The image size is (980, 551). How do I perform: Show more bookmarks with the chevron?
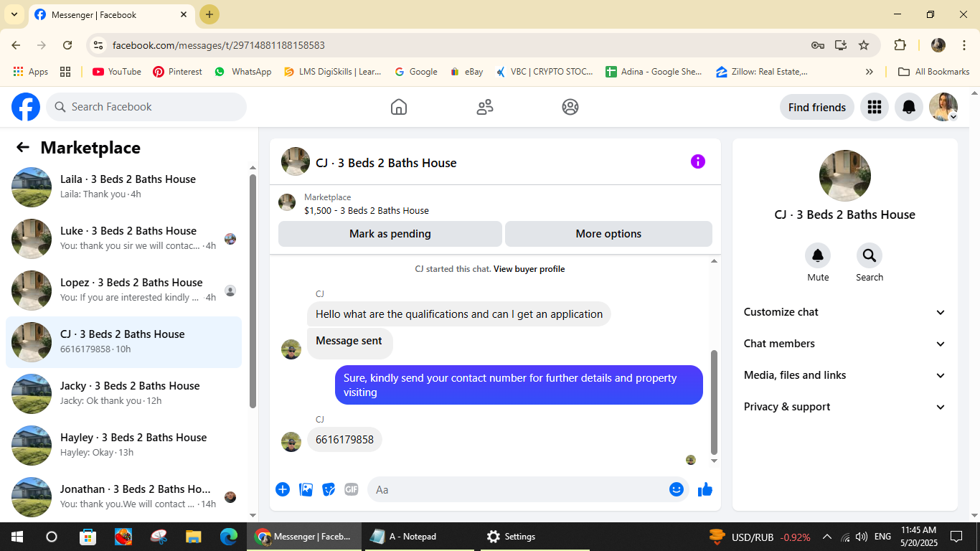pos(870,72)
